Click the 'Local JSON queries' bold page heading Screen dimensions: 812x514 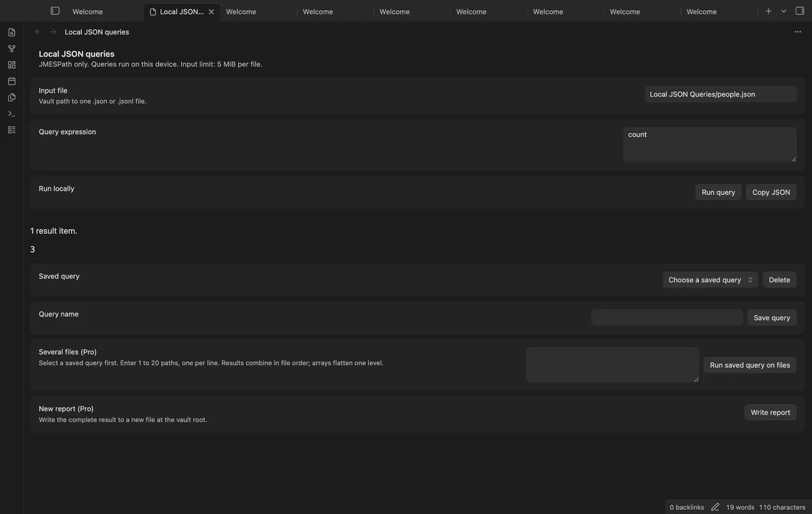point(76,54)
